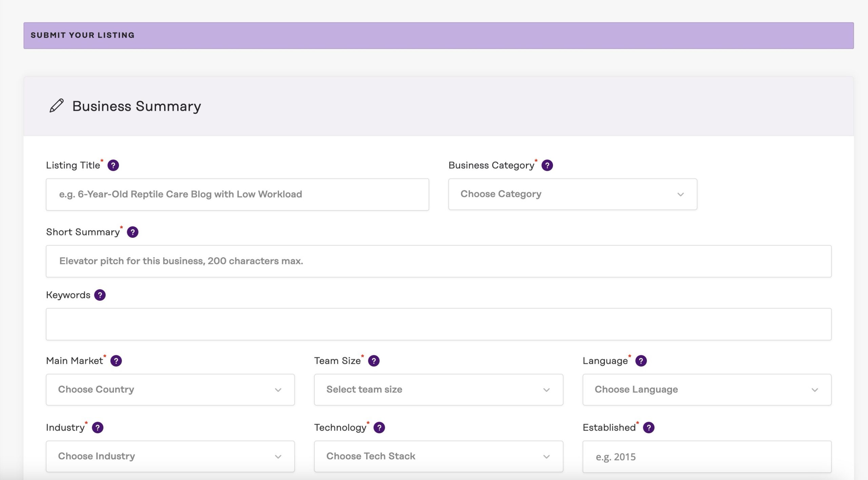Open the Choose Industry dropdown
The image size is (868, 480).
point(170,456)
